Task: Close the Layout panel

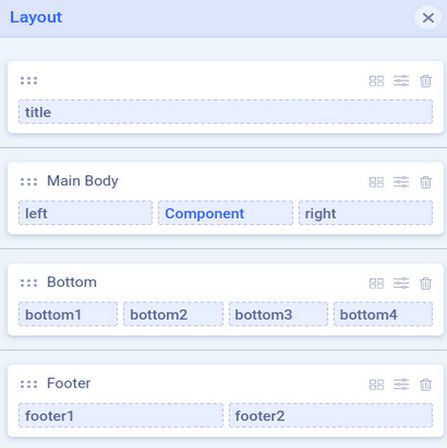Action: pos(428,18)
